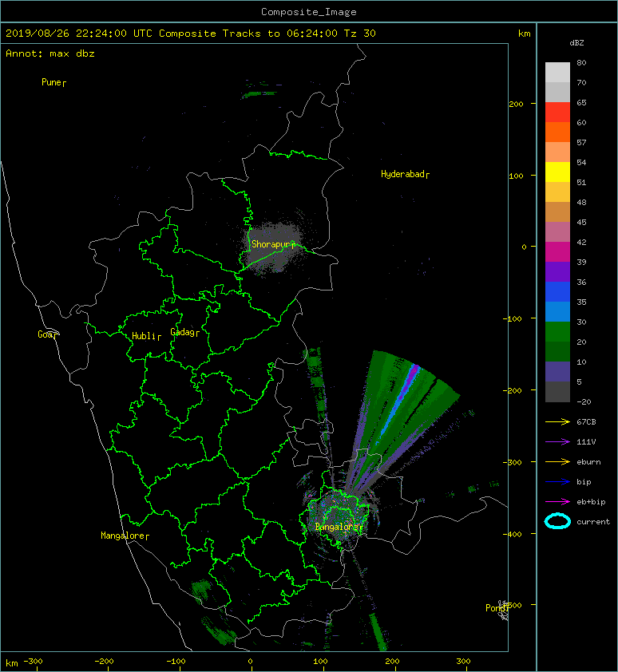
Task: Click the 80 value on dBZ scale
Action: (581, 62)
